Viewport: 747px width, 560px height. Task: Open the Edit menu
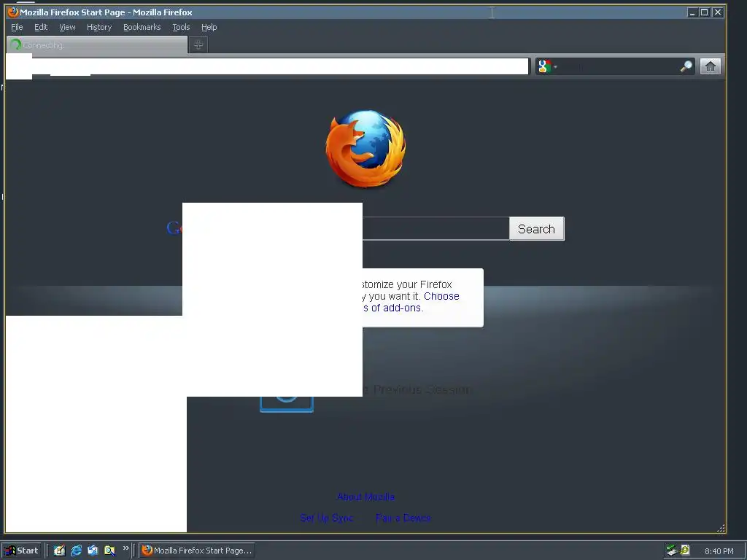[41, 27]
